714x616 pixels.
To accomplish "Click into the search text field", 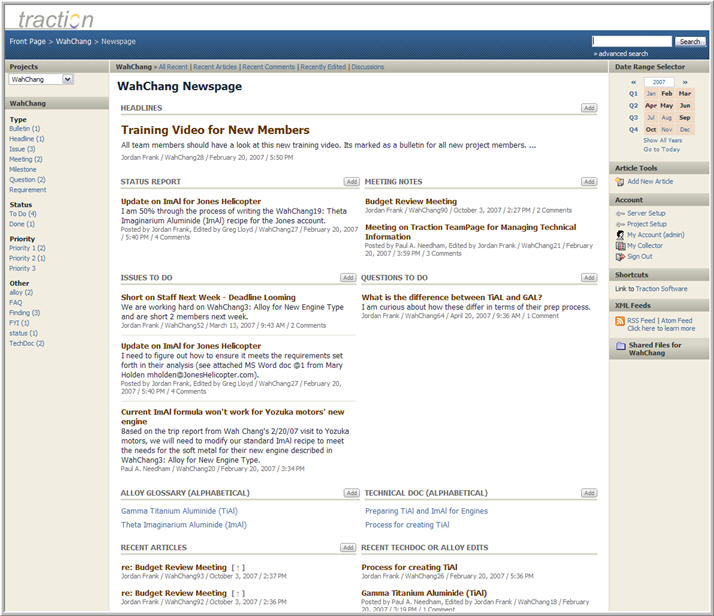I will tap(632, 41).
